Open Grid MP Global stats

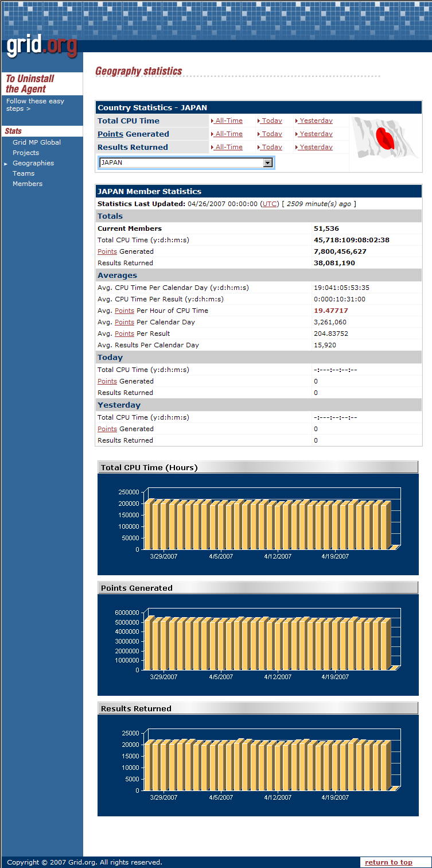pos(37,142)
